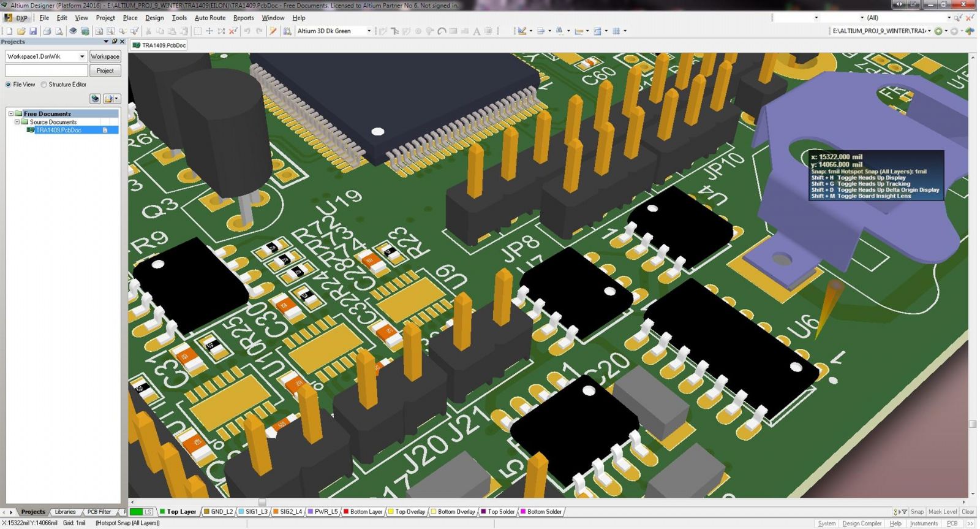Open the Auto Route menu
Image resolution: width=980 pixels, height=529 pixels.
(209, 18)
